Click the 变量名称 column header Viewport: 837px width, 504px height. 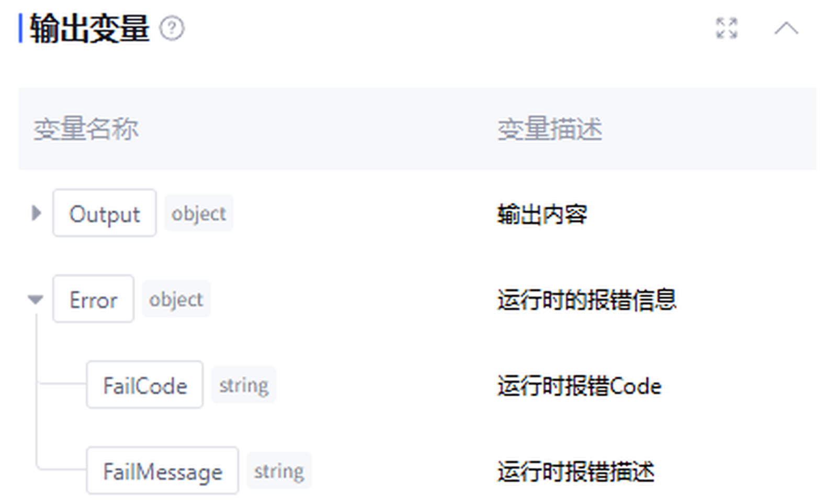pos(86,129)
